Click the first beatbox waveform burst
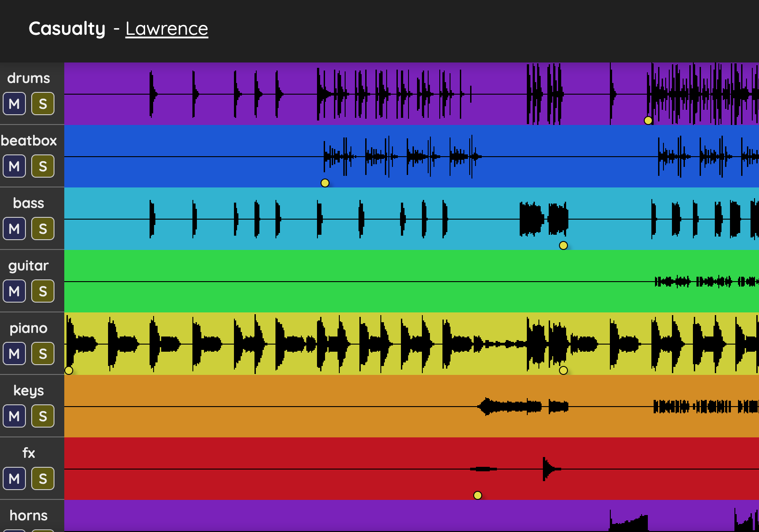759x532 pixels. (339, 156)
